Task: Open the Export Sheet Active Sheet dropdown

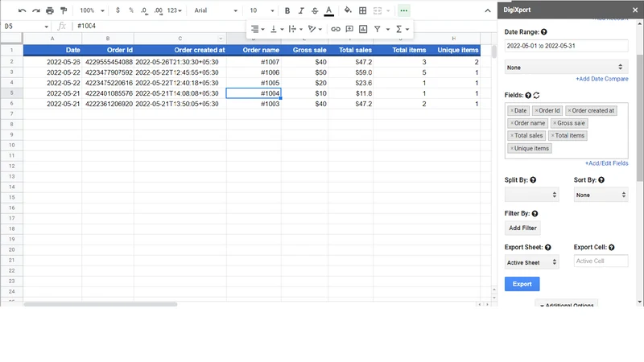Action: coord(531,262)
